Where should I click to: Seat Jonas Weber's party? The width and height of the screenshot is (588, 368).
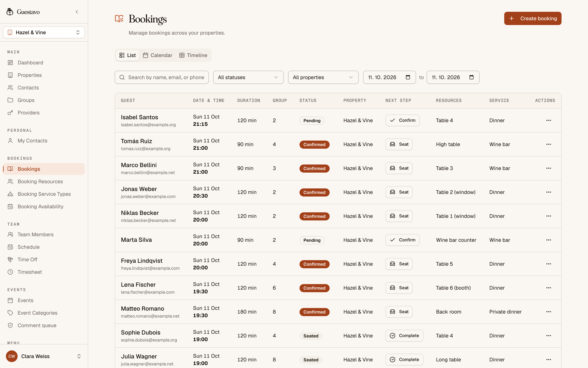(399, 192)
